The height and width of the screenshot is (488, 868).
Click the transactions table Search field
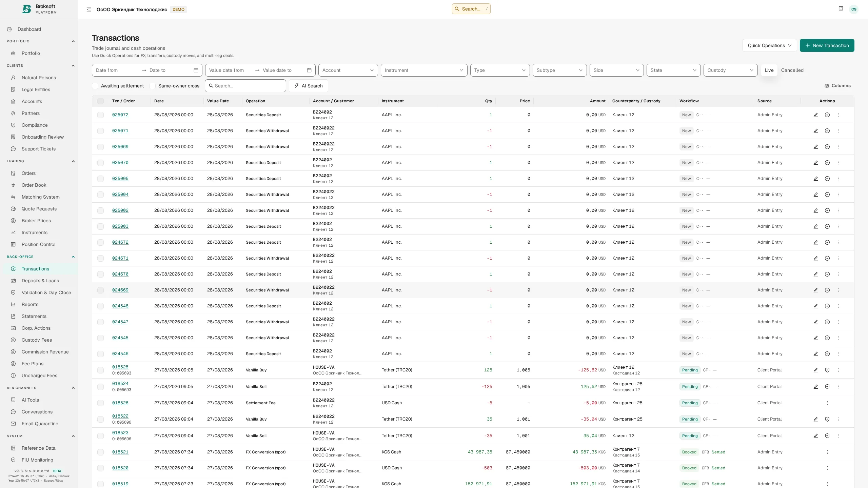[245, 86]
